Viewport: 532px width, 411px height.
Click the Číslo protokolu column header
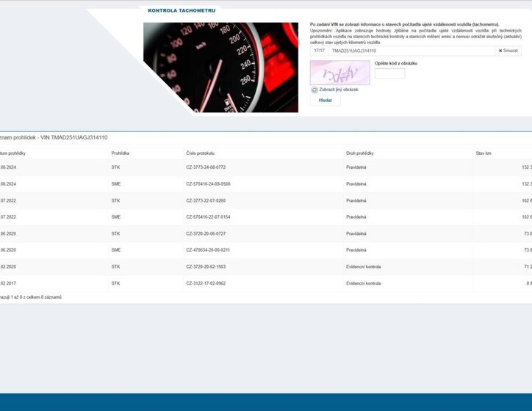coord(200,153)
